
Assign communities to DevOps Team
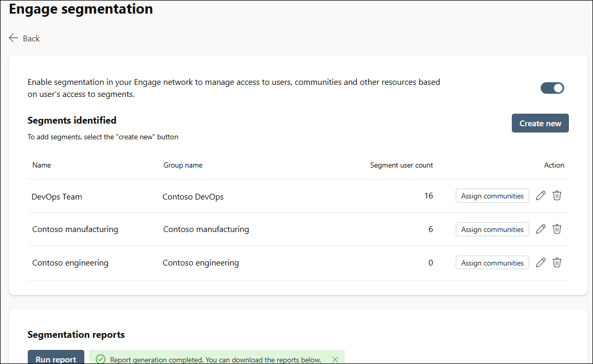(x=492, y=196)
